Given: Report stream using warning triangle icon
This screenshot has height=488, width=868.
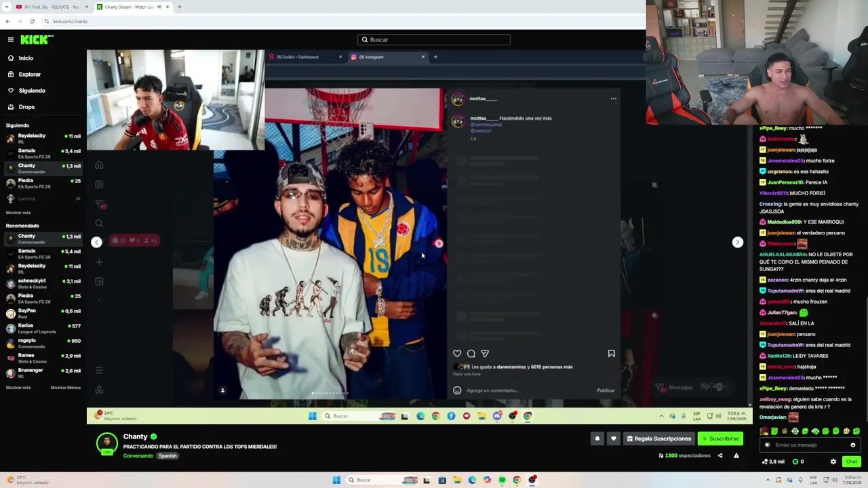Looking at the screenshot, I should (x=736, y=455).
